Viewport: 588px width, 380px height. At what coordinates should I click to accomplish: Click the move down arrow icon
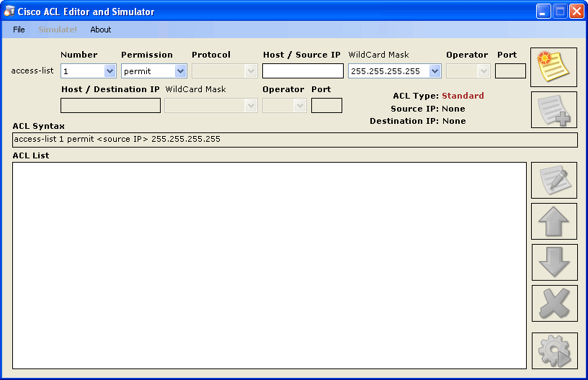coord(553,262)
